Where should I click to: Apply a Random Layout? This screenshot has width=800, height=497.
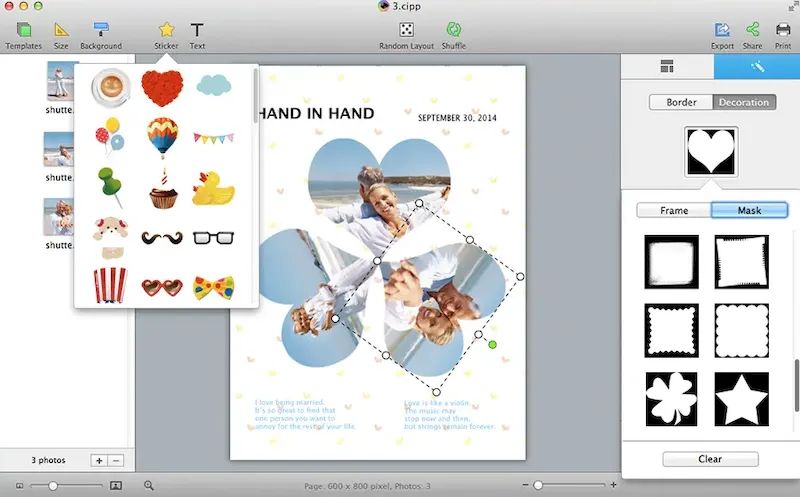pyautogui.click(x=406, y=35)
